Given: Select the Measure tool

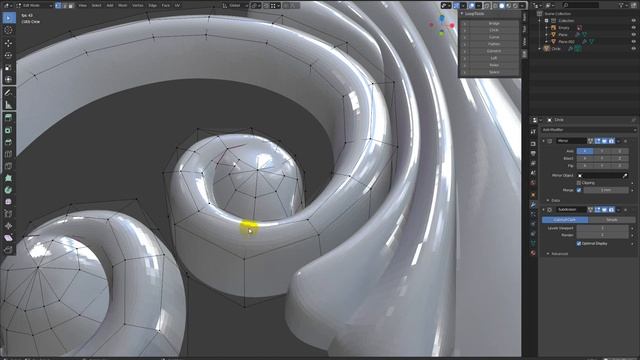Looking at the screenshot, I should coord(9,105).
